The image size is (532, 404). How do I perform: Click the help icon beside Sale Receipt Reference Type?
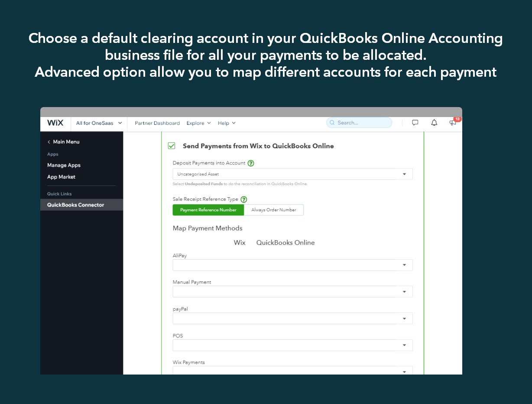click(x=243, y=199)
